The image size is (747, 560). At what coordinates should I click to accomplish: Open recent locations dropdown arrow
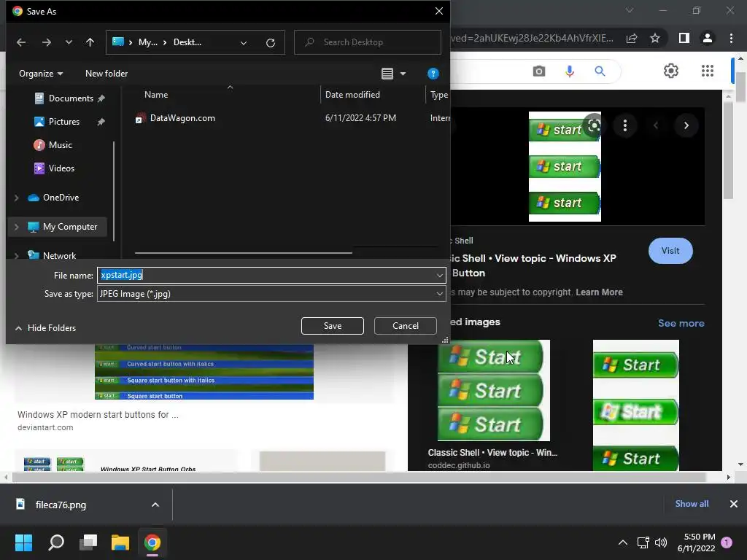(69, 42)
